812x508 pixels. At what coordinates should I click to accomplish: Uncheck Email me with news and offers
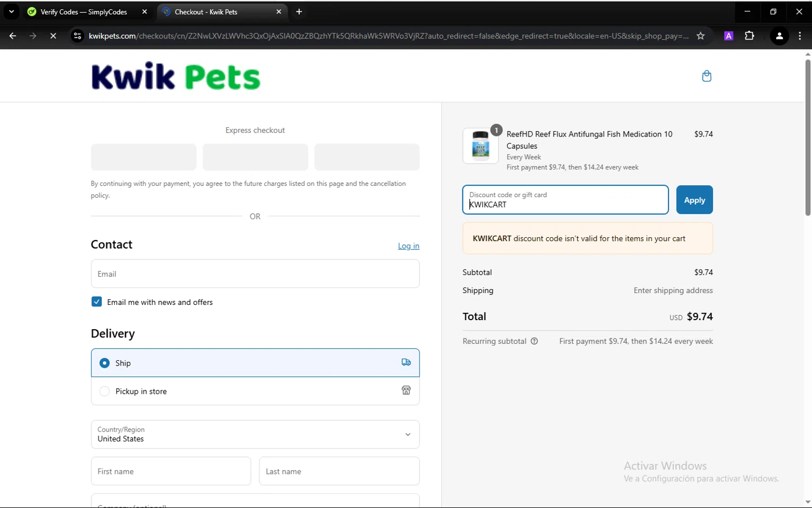[96, 302]
